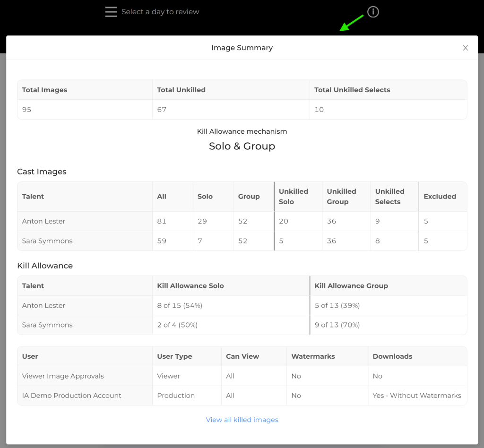Click the 'Yes - Without Watermarks' downloads cell

417,396
